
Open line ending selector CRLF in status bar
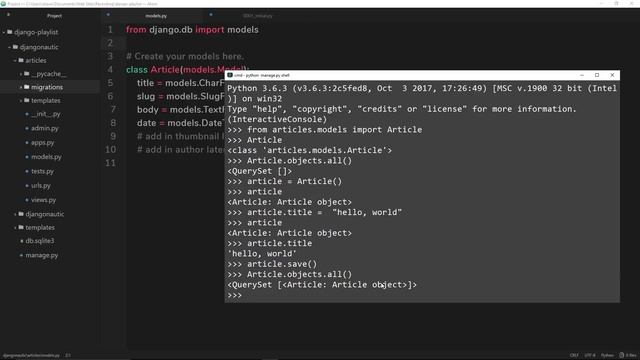(574, 355)
